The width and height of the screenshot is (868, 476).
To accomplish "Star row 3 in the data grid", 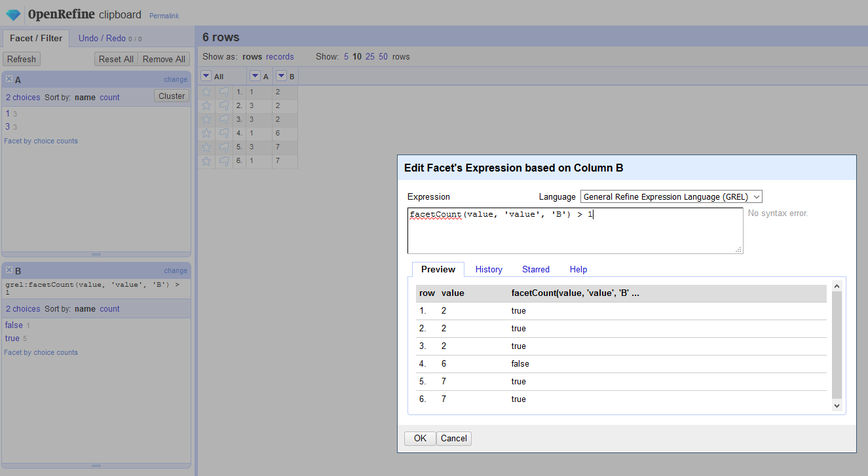I will [206, 119].
